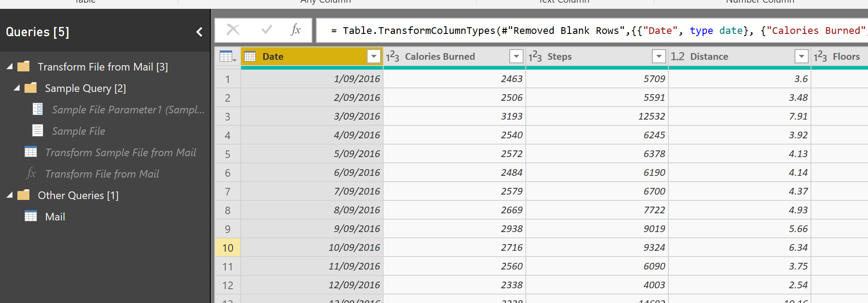
Task: Click the Queries [5] pane title
Action: [37, 32]
